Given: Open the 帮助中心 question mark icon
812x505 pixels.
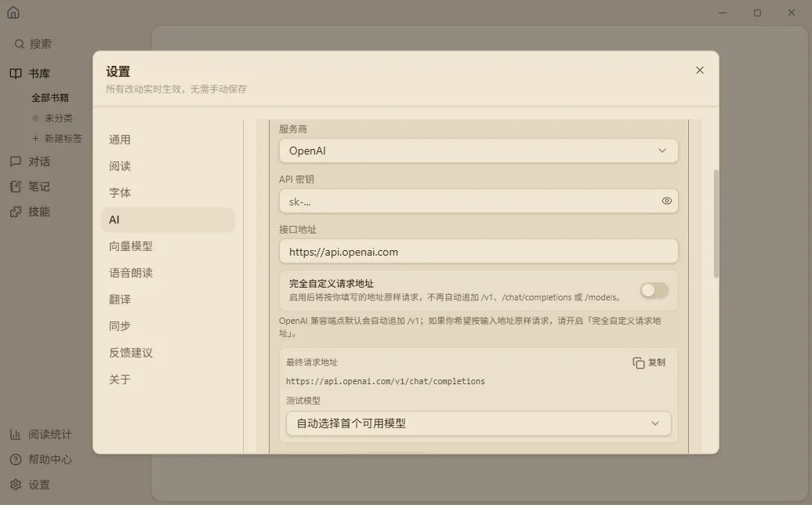Looking at the screenshot, I should tap(16, 460).
